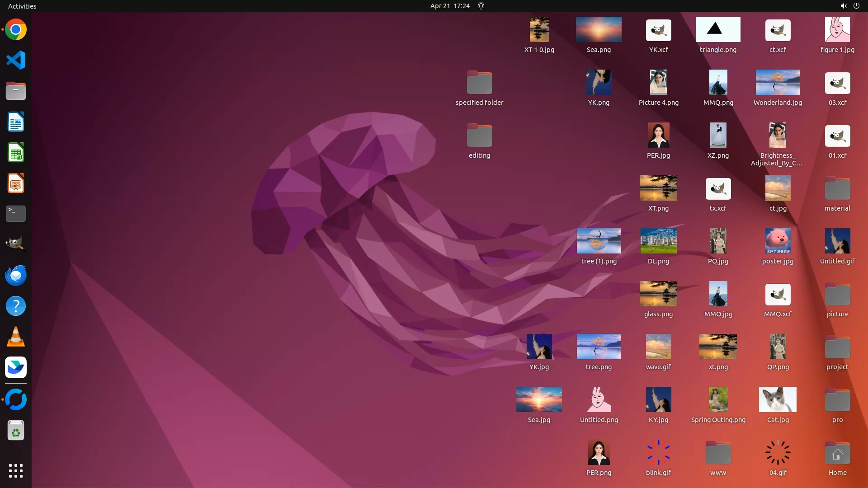Open LibreOffice Calc from dock
Viewport: 868px width, 488px height.
tap(16, 153)
